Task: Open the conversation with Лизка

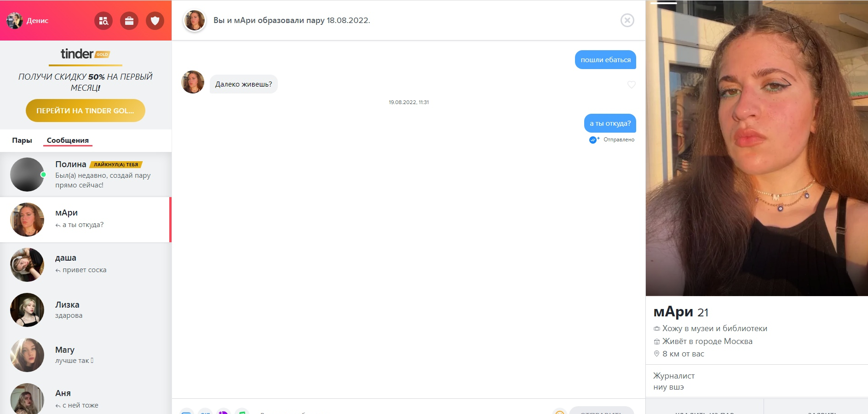Action: click(x=86, y=310)
